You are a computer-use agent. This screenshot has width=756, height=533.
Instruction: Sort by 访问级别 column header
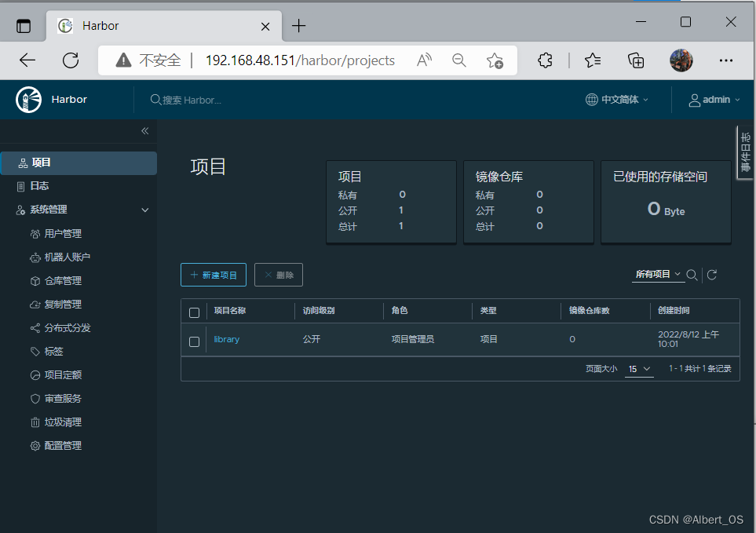(319, 311)
